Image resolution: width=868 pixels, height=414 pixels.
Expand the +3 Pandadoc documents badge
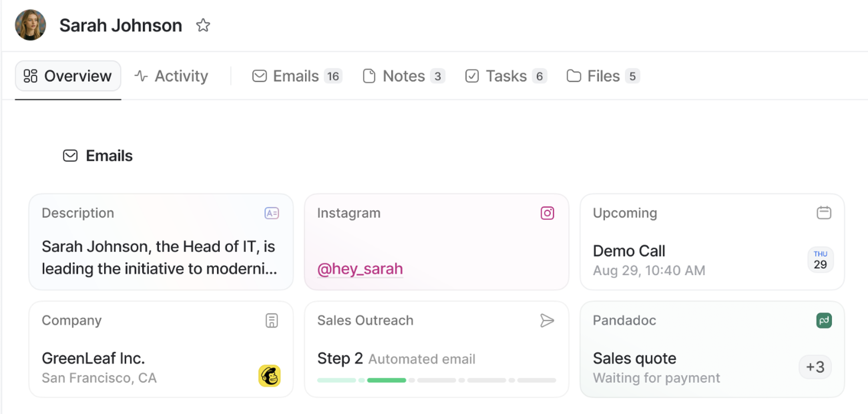click(815, 367)
